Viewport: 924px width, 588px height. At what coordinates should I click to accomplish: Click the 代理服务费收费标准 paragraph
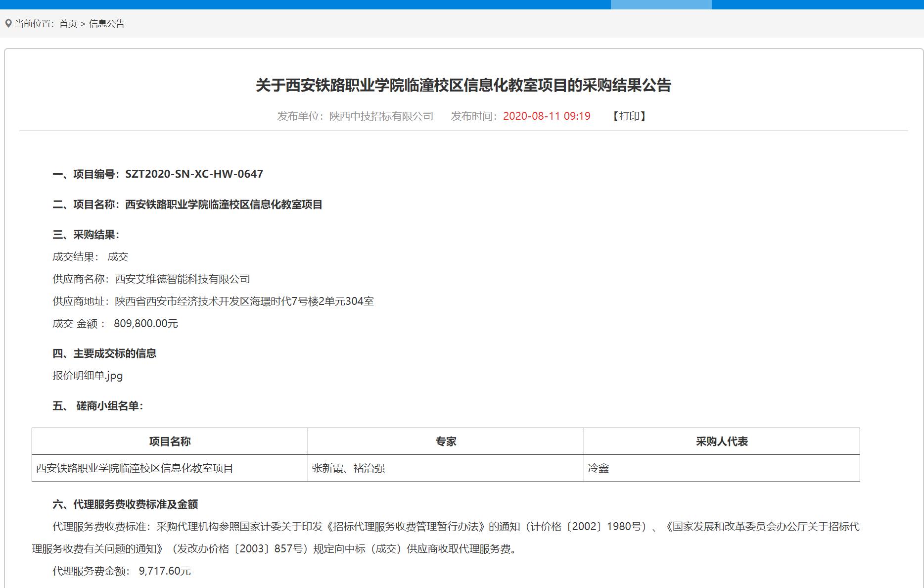coord(446,538)
